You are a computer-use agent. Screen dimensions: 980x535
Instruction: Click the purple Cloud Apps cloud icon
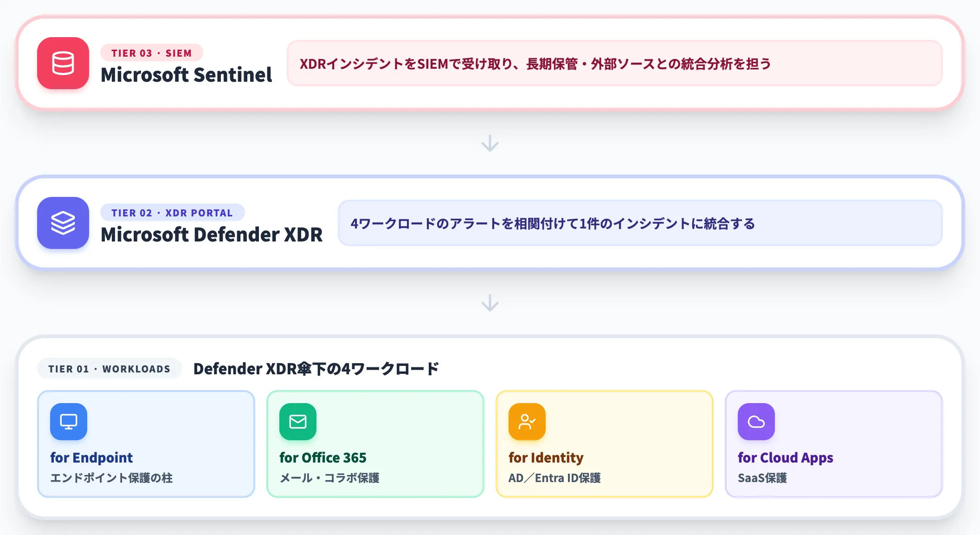point(756,422)
